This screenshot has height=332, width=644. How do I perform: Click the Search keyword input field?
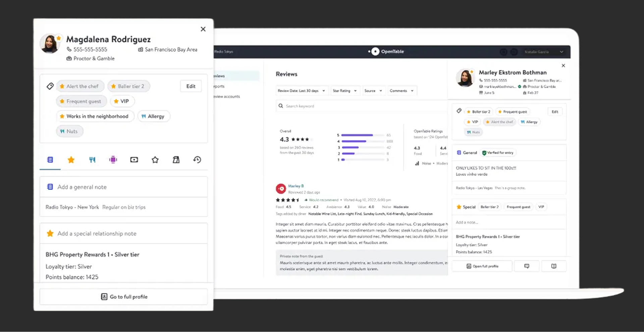click(335, 106)
